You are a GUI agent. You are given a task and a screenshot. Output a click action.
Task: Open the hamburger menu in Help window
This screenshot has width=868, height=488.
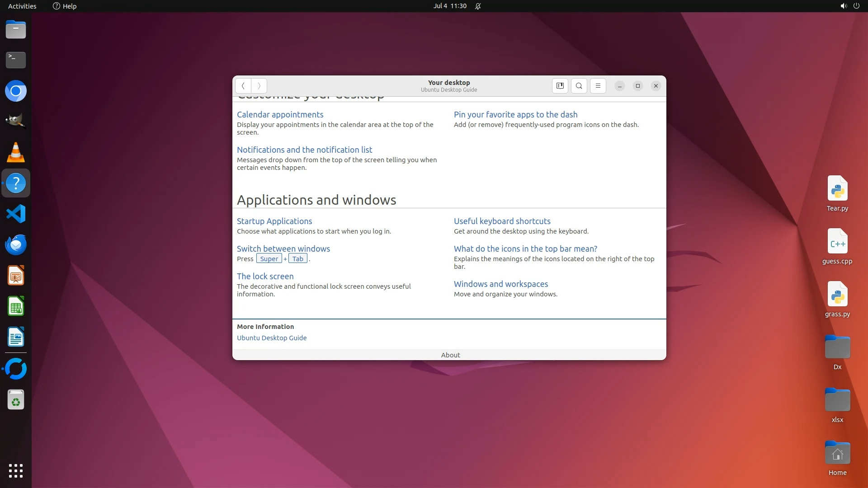pos(598,86)
